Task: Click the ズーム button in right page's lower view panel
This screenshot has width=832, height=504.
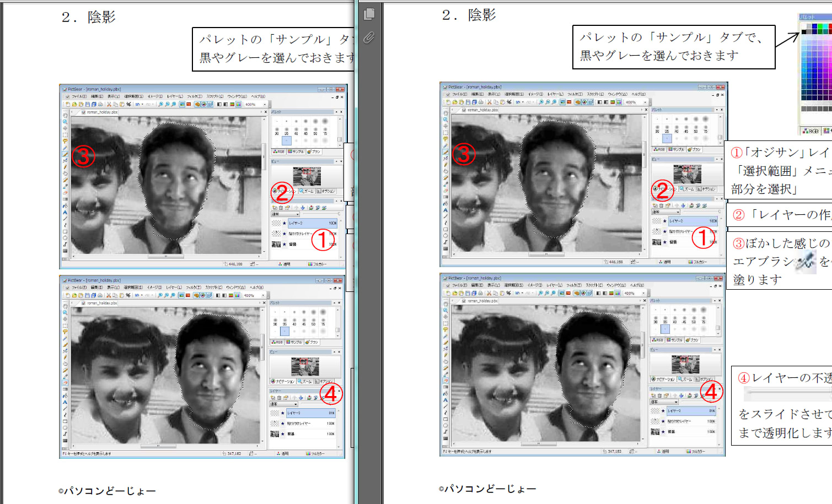Action: click(x=685, y=379)
